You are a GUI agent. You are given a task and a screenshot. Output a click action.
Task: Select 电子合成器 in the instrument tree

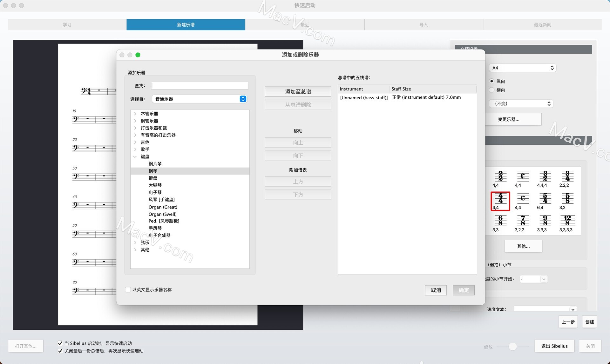[159, 235]
